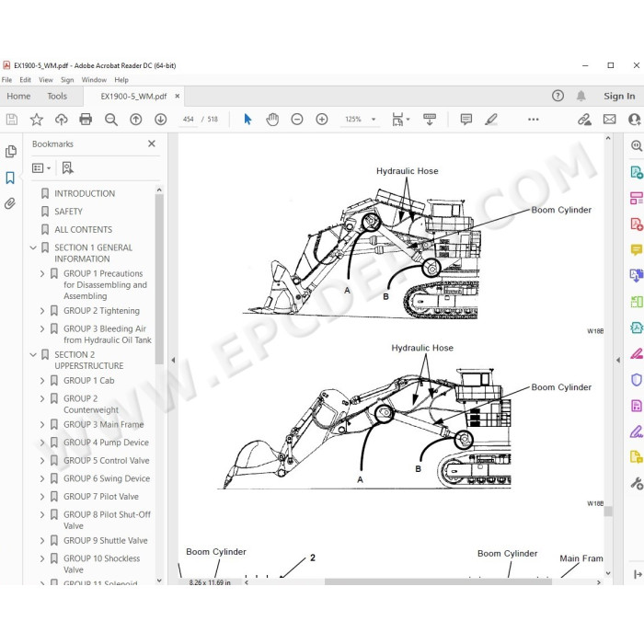
Task: Expand GROUP 1 Cab bookmark
Action: 42,381
